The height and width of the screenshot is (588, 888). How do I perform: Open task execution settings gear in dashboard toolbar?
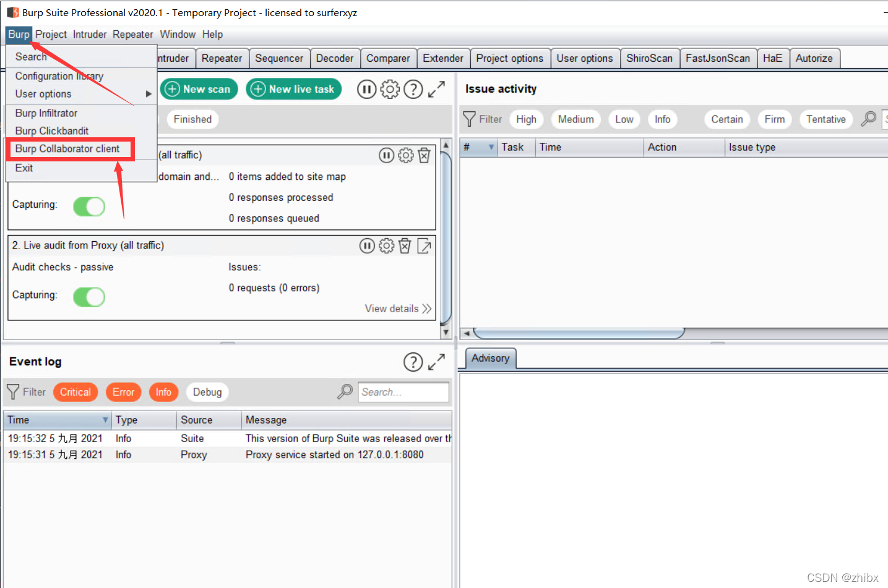(390, 90)
